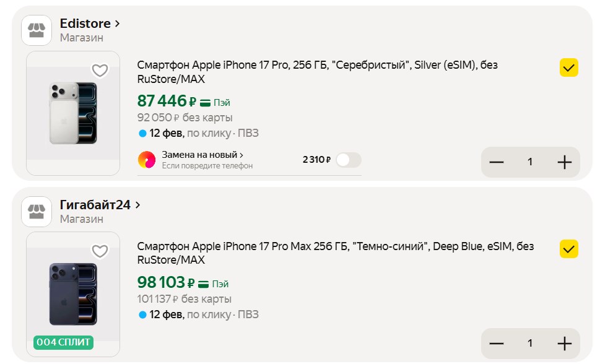Screen dimensions: 600x364
Task: Open the Edistore store page chevron
Action: tap(118, 24)
